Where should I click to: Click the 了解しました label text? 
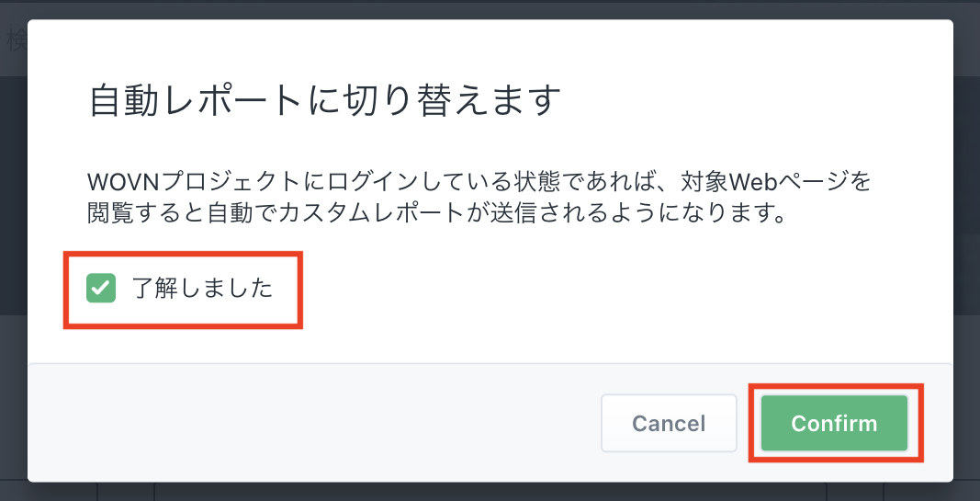(x=202, y=288)
